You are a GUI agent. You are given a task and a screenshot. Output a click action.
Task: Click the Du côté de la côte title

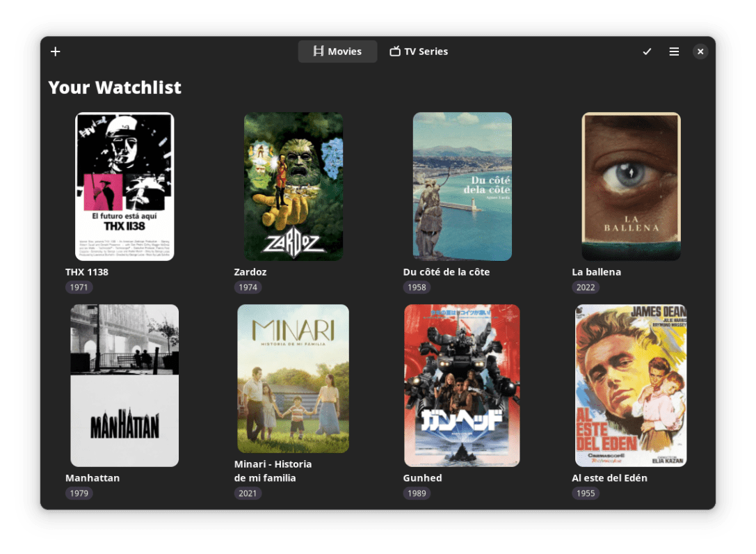pos(447,272)
